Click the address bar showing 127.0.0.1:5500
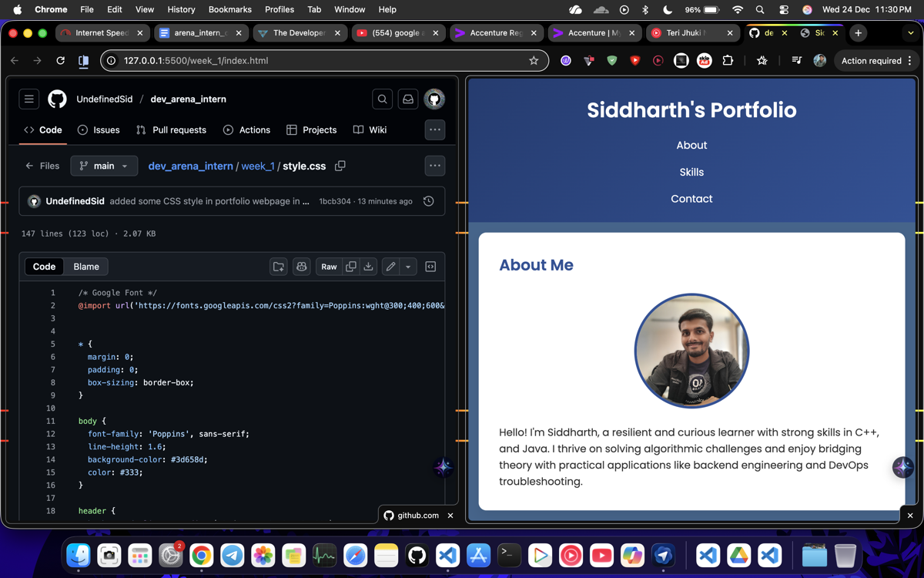The image size is (924, 578). pos(308,61)
